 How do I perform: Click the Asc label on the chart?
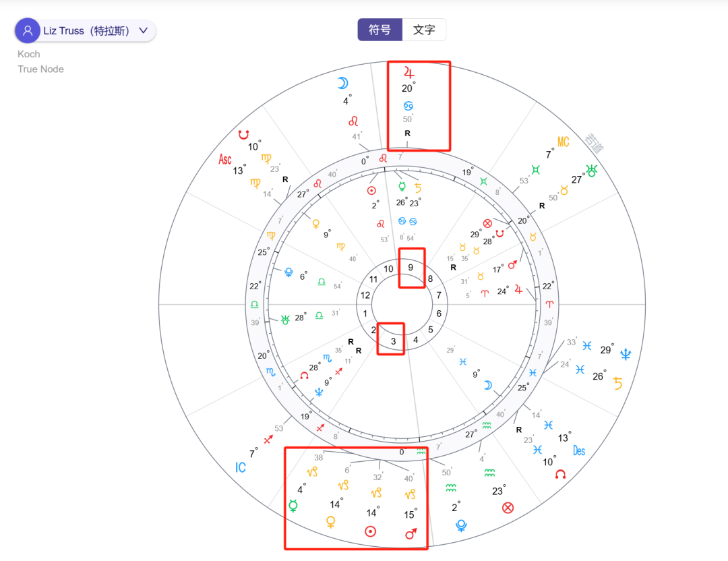225,158
